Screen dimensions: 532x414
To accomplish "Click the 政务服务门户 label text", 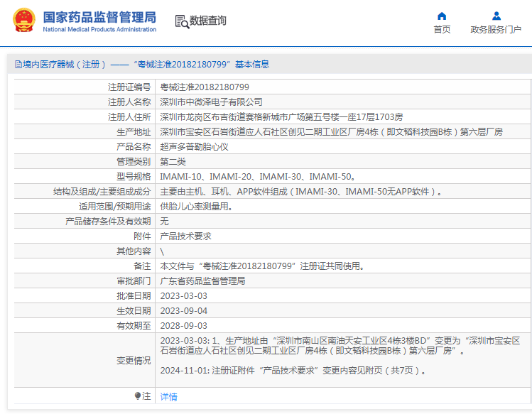I will tap(496, 30).
